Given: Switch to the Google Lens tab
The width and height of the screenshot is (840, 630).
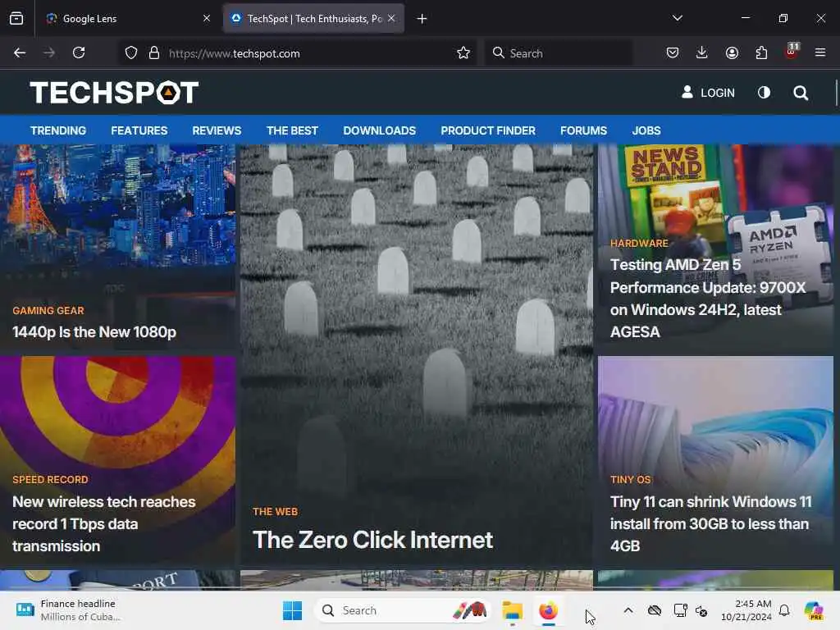Looking at the screenshot, I should pos(128,19).
